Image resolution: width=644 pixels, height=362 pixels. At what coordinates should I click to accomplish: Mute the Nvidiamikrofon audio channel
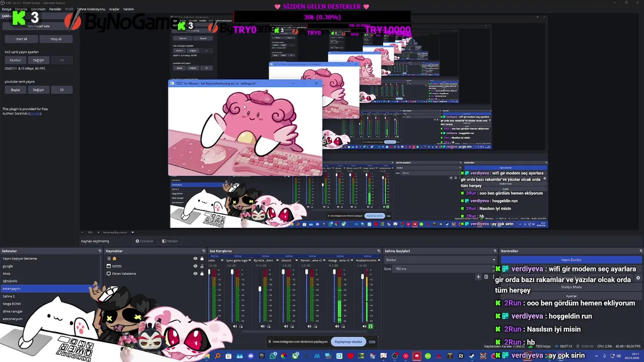(x=364, y=326)
